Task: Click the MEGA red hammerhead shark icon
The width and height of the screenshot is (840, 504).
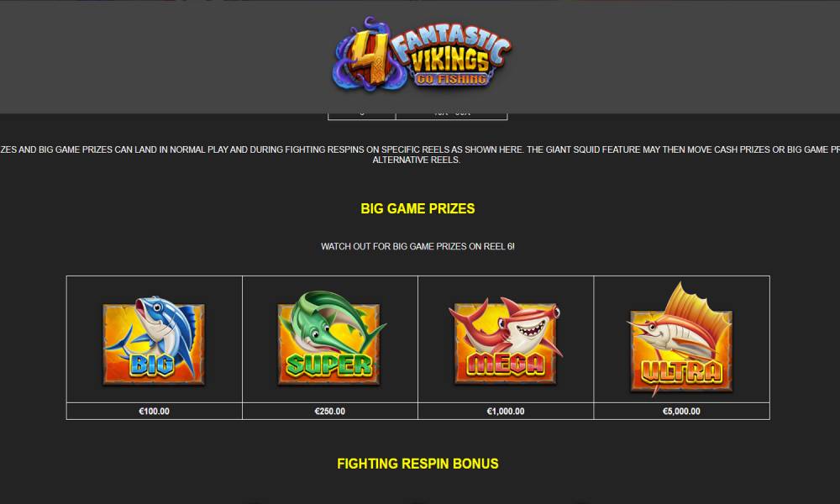Action: (x=505, y=341)
